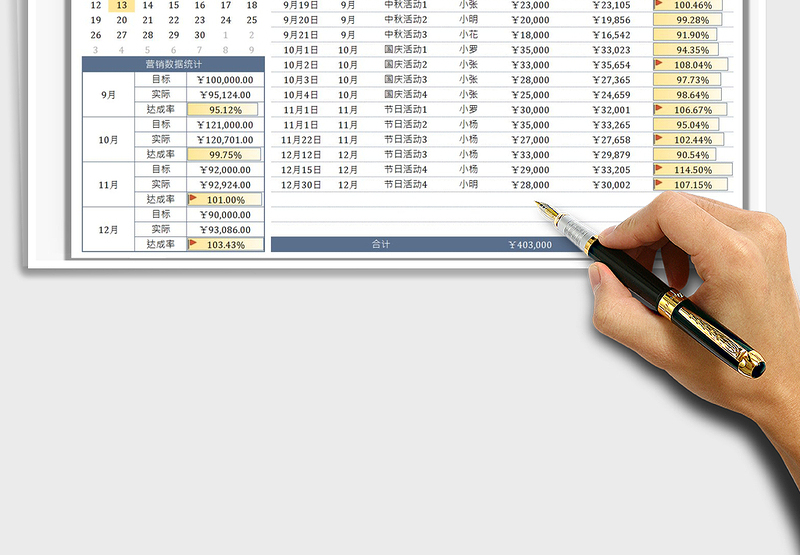Image resolution: width=800 pixels, height=555 pixels.
Task: Select the 合计 total row label
Action: tap(380, 244)
